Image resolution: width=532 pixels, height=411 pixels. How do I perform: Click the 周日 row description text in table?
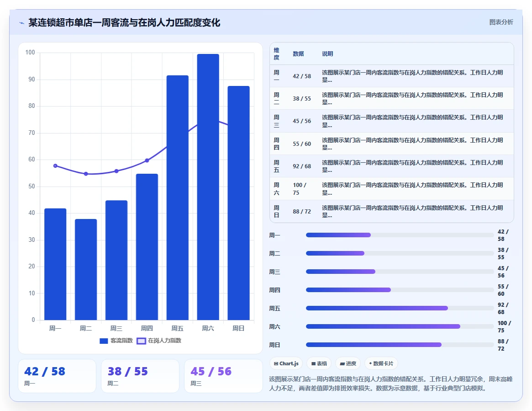(x=412, y=211)
